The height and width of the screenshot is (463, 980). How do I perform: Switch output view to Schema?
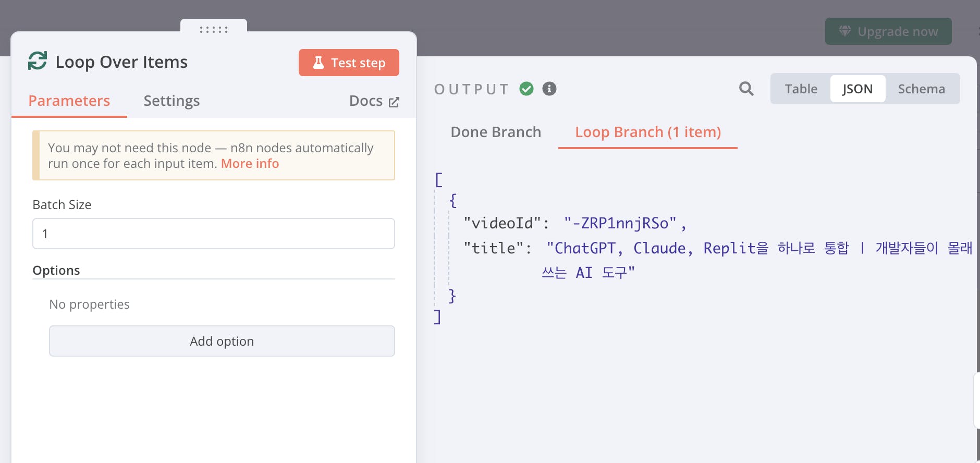921,89
